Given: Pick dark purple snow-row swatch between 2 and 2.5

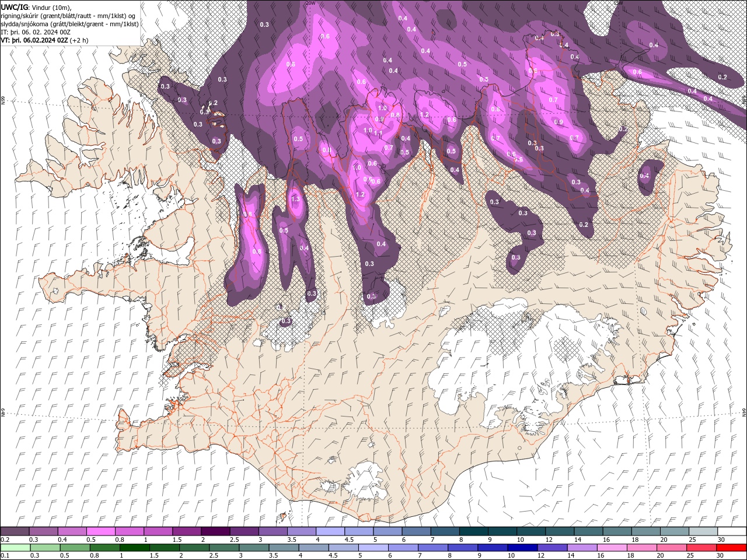Looking at the screenshot, I should [215, 531].
